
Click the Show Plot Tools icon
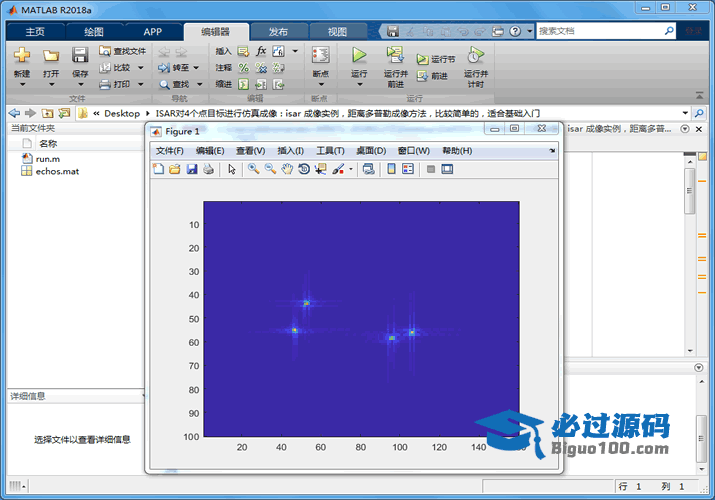click(x=447, y=169)
